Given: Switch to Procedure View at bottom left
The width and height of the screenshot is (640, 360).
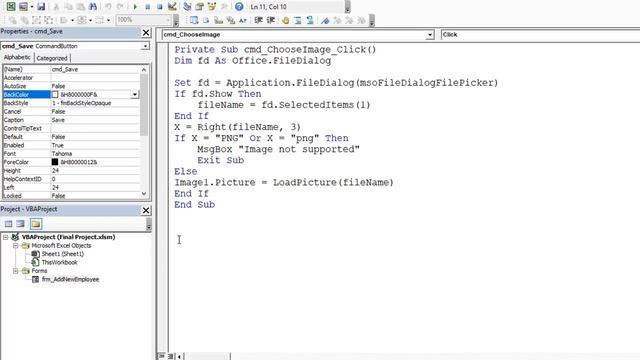Looking at the screenshot, I should click(162, 356).
